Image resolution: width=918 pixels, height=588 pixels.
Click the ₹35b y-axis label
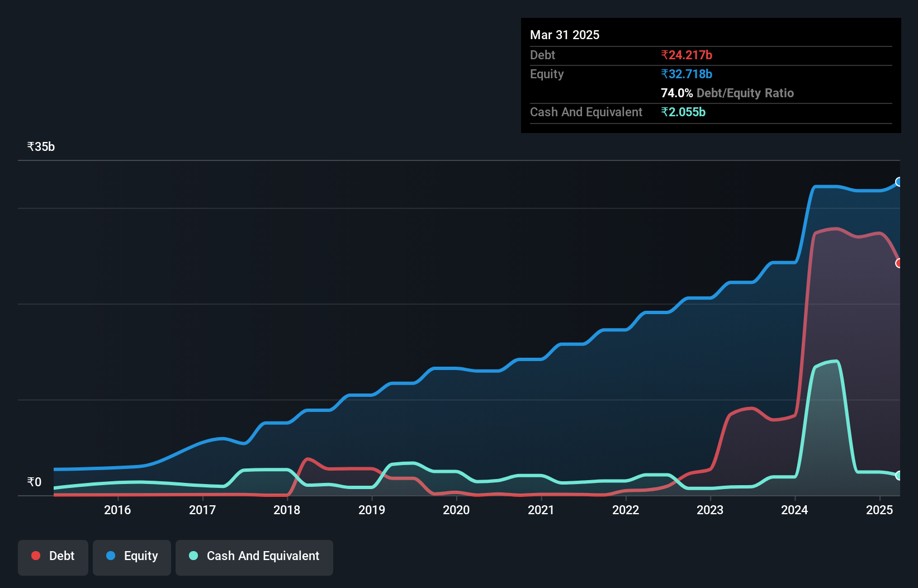(x=41, y=147)
